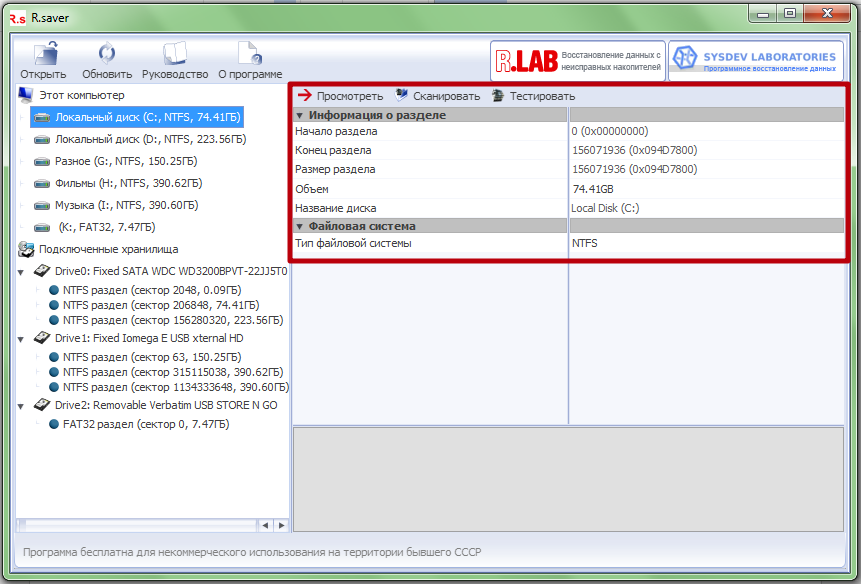
Task: Click the tree panel scroll-right arrow
Action: coord(281,525)
